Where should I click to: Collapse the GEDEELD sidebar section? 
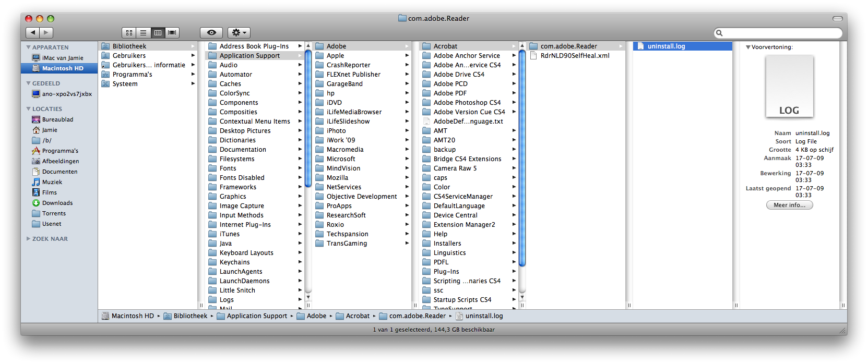(x=28, y=83)
